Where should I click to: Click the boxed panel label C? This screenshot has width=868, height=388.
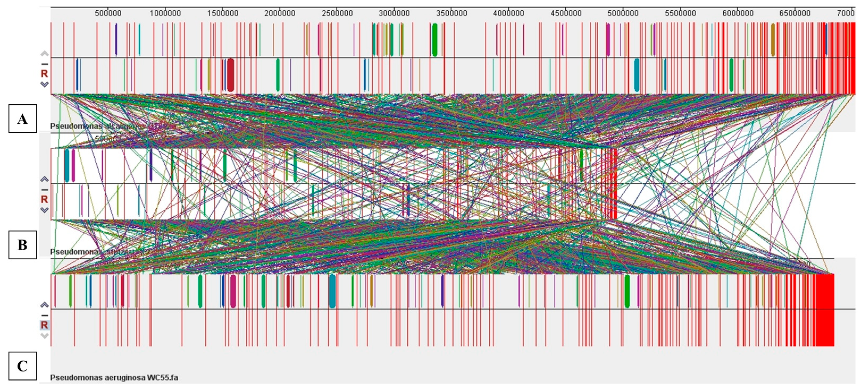pyautogui.click(x=23, y=366)
